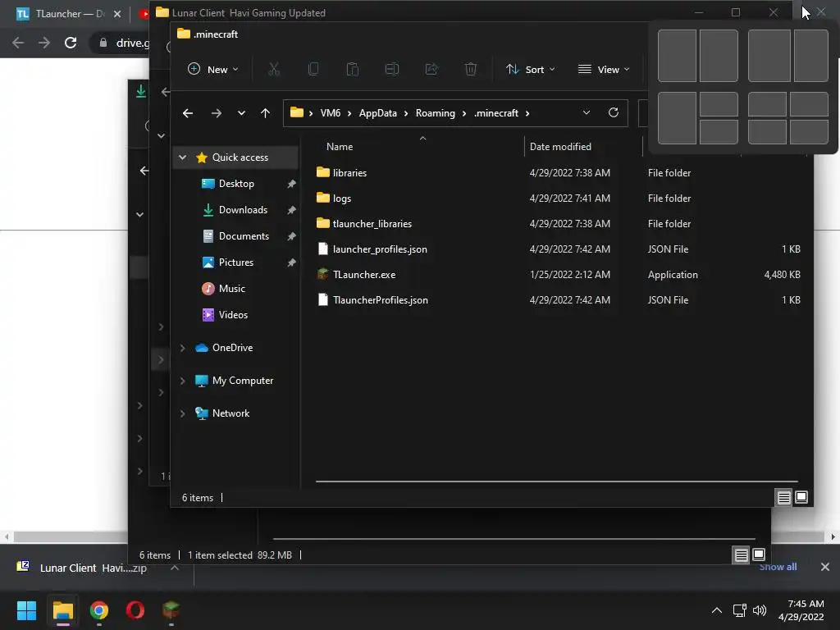Select the libraries folder
The height and width of the screenshot is (630, 840).
(x=349, y=172)
